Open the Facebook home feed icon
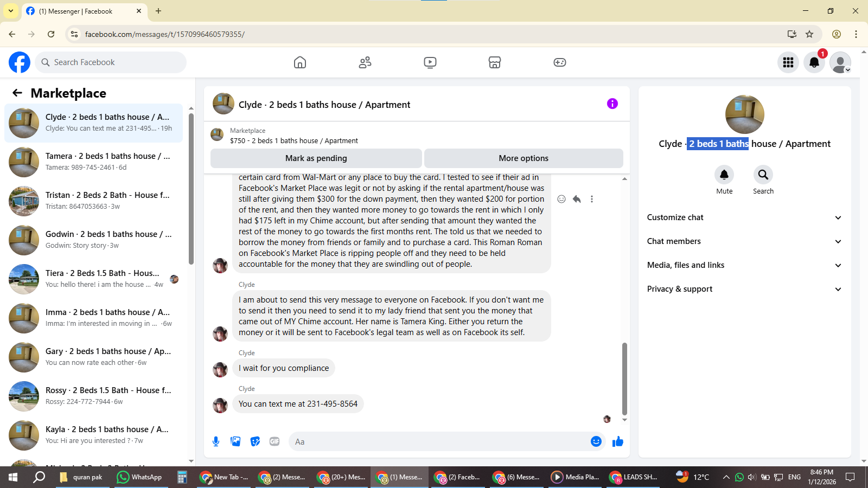The image size is (868, 488). (300, 62)
